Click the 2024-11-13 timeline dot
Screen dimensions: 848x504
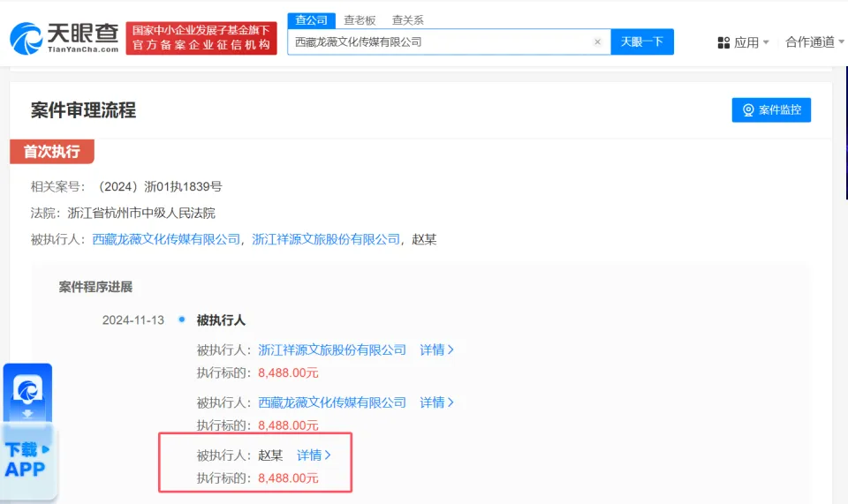[x=181, y=320]
